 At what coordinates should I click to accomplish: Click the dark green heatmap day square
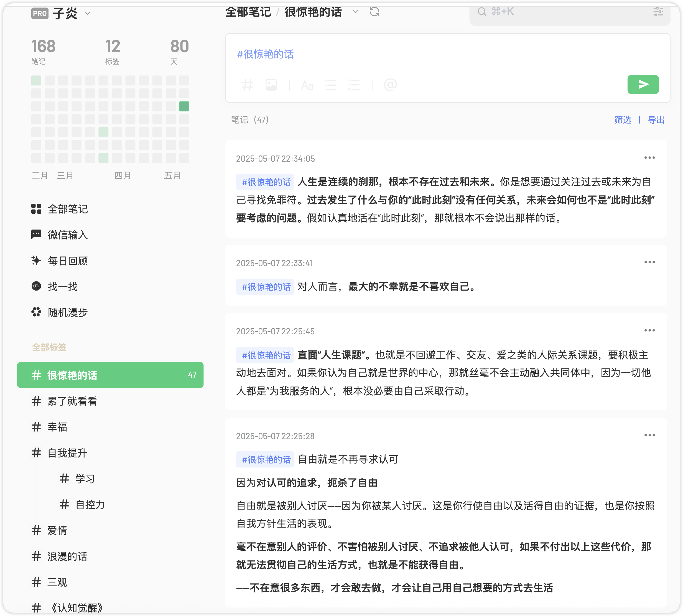[x=184, y=106]
